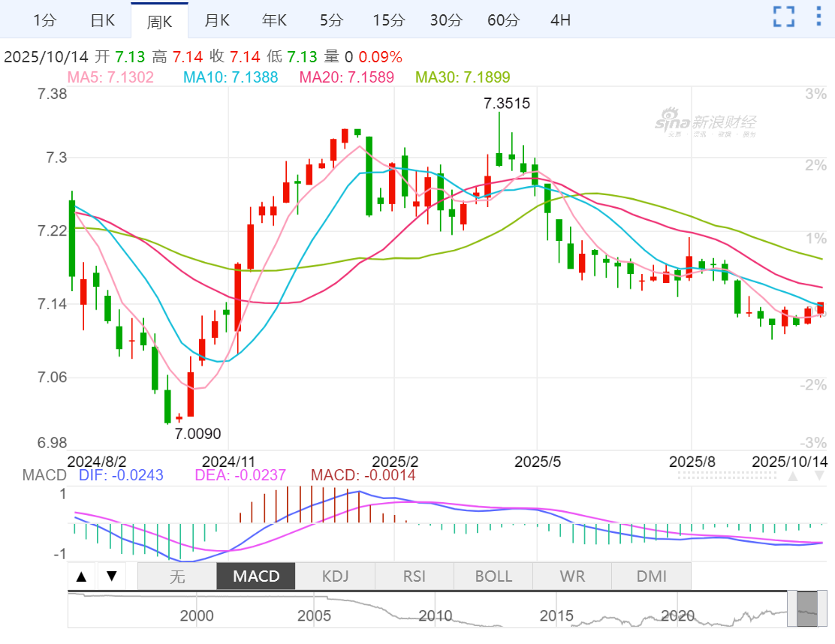Toggle the RSI indicator on

[414, 576]
